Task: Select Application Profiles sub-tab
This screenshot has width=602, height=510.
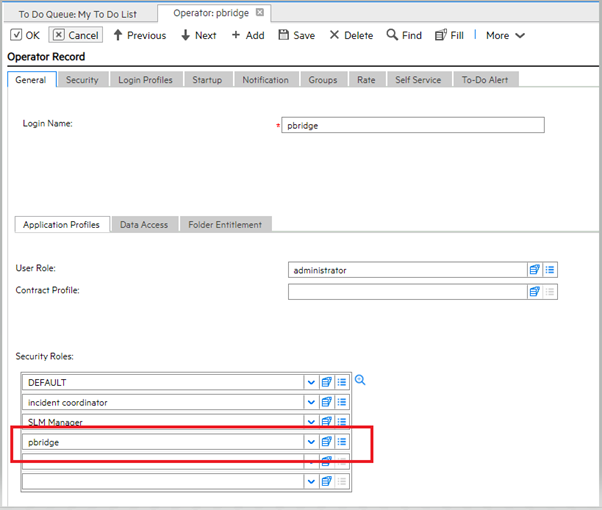Action: pos(62,225)
